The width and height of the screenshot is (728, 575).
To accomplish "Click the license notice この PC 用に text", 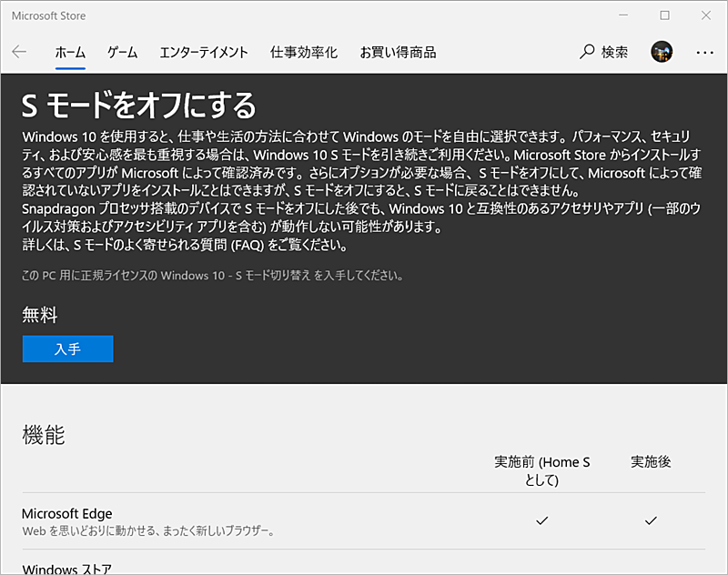I will (x=212, y=276).
